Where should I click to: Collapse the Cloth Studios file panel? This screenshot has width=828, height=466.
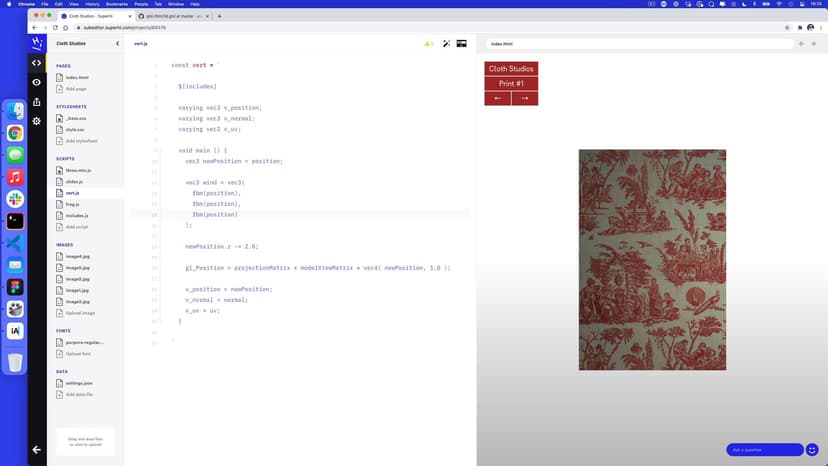tap(117, 44)
